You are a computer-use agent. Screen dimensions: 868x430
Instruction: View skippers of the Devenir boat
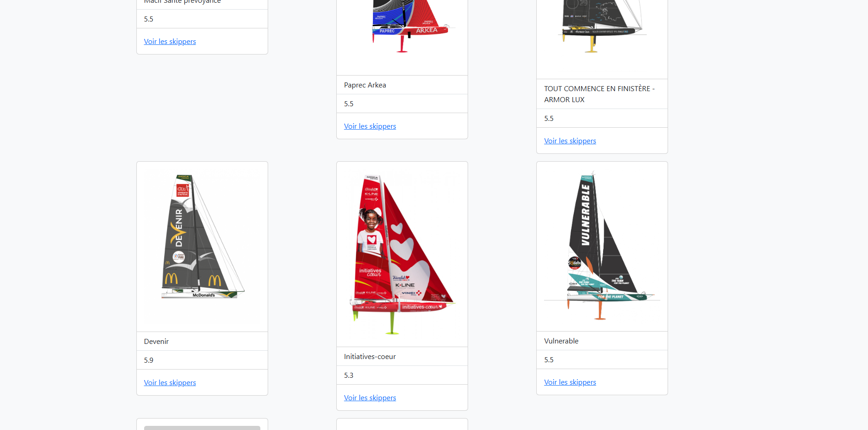click(x=170, y=383)
